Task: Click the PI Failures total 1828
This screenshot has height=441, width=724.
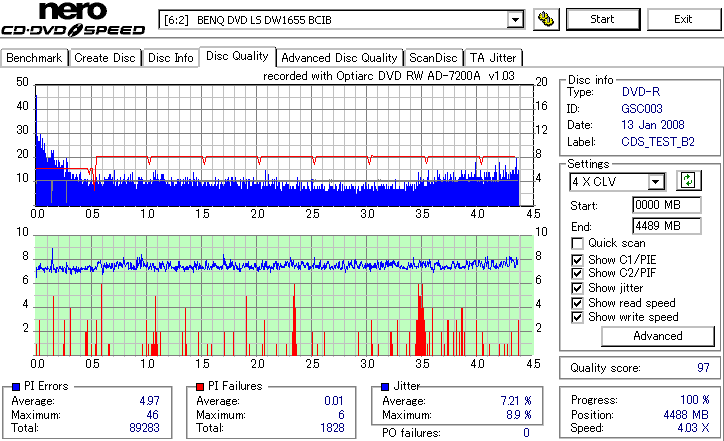Action: (x=332, y=428)
